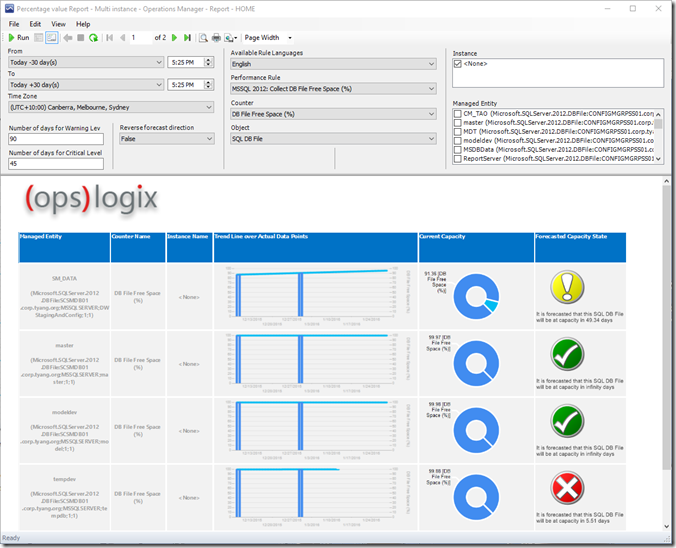Click the Run report button
The height and width of the screenshot is (548, 676).
[19, 38]
